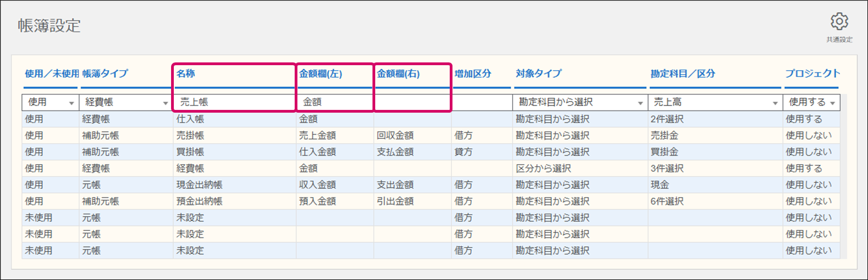Image resolution: width=868 pixels, height=280 pixels.
Task: Expand the 使用する project dropdown
Action: tap(832, 103)
